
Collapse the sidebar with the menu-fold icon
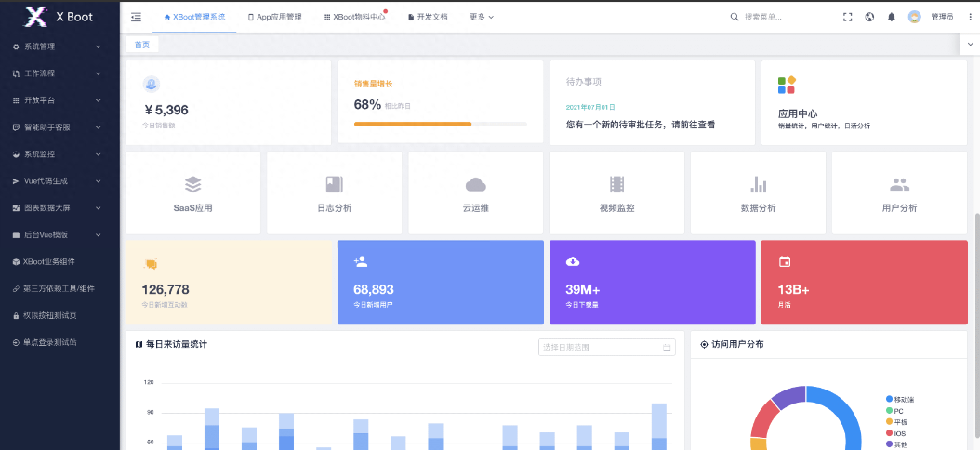tap(137, 17)
